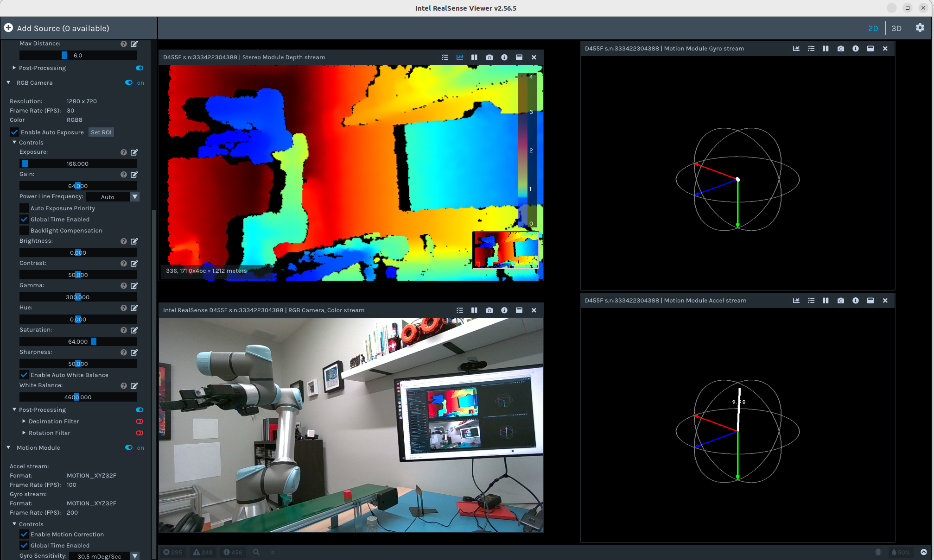
Task: Enable Backlight Compensation checkbox
Action: pyautogui.click(x=24, y=230)
